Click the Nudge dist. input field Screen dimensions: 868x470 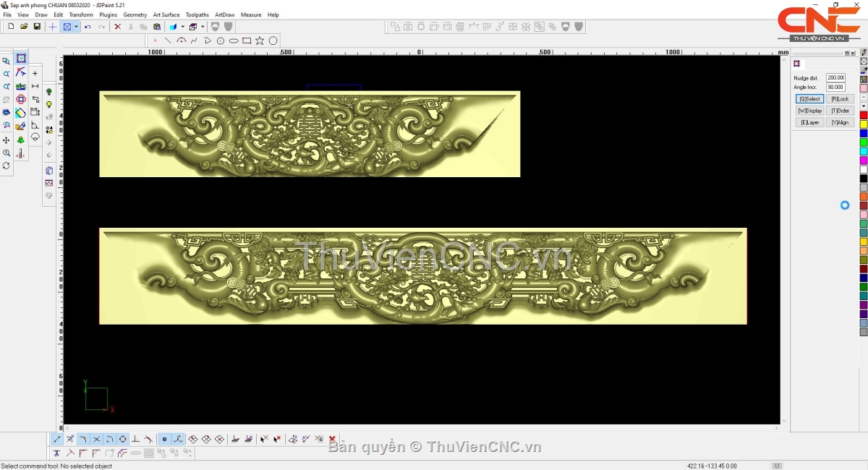pos(835,77)
